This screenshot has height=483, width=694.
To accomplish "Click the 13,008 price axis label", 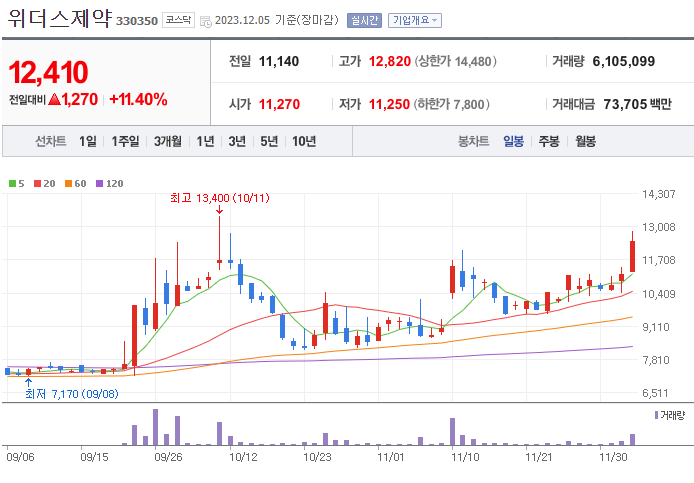I will pyautogui.click(x=659, y=227).
